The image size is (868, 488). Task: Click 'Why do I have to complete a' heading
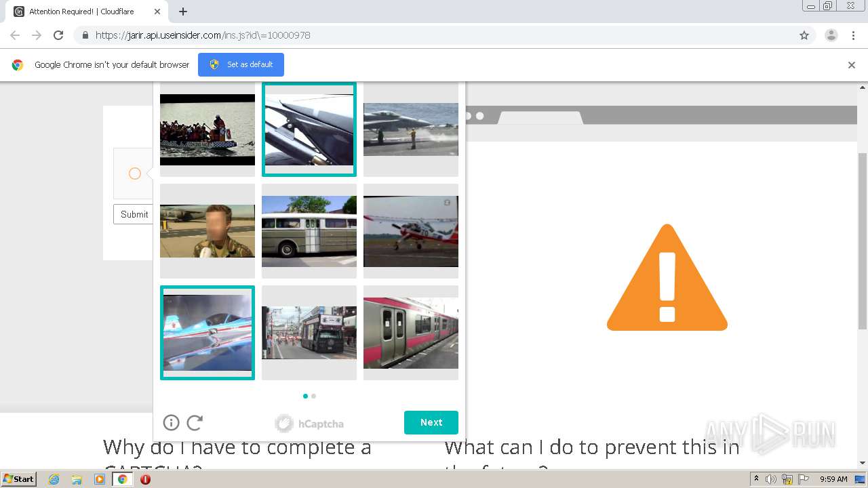[237, 447]
